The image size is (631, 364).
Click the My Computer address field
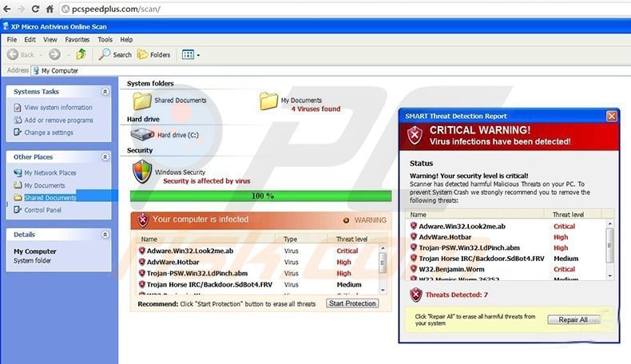click(x=330, y=70)
